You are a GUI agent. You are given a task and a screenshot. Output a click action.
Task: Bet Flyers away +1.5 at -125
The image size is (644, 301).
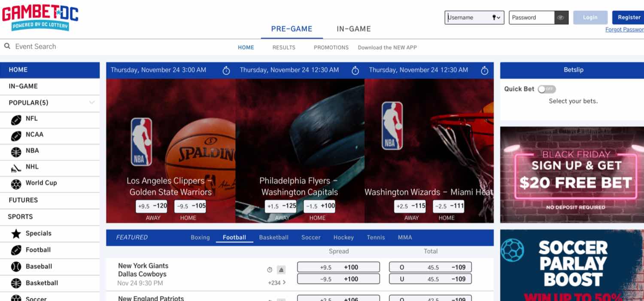281,206
